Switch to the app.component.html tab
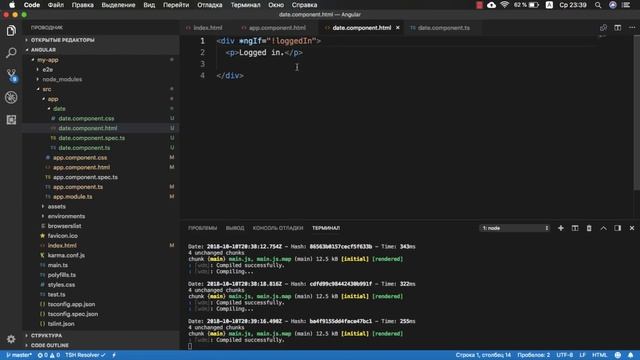Screen dimensions: 640x360 coord(277,28)
